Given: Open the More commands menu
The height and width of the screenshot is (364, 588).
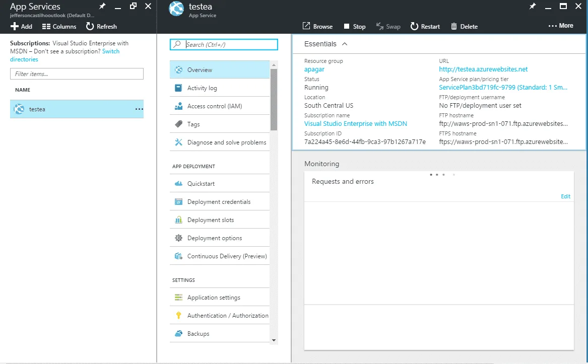Looking at the screenshot, I should point(561,26).
